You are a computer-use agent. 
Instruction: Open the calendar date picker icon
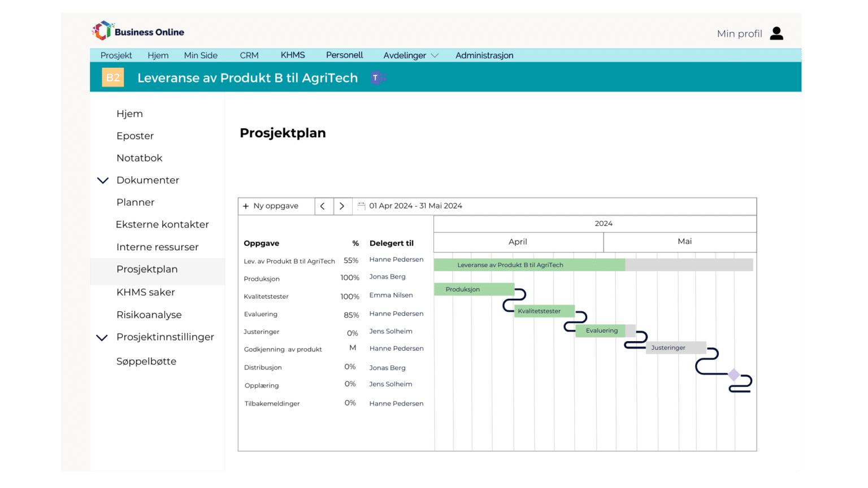pyautogui.click(x=362, y=206)
